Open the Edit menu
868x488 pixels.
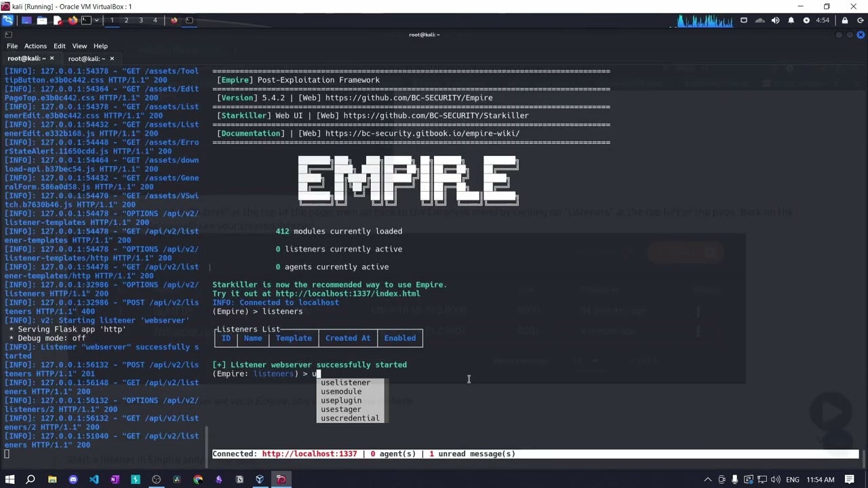click(x=60, y=46)
